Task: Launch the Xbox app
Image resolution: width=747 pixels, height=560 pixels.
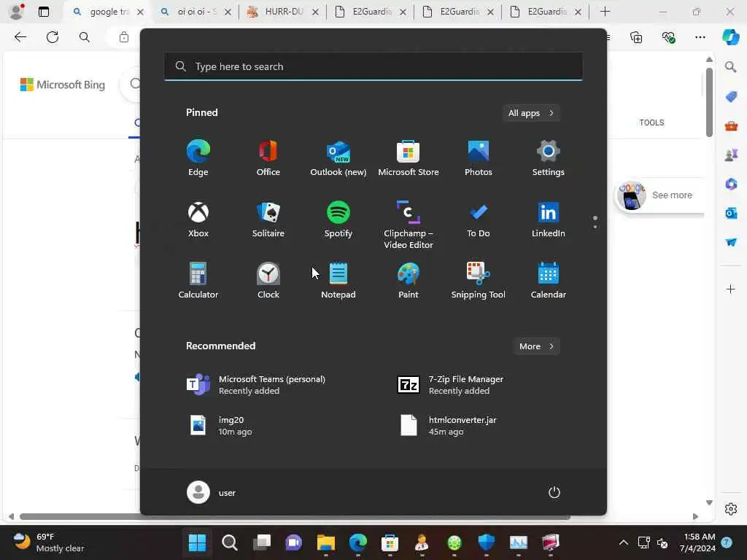Action: (x=198, y=219)
